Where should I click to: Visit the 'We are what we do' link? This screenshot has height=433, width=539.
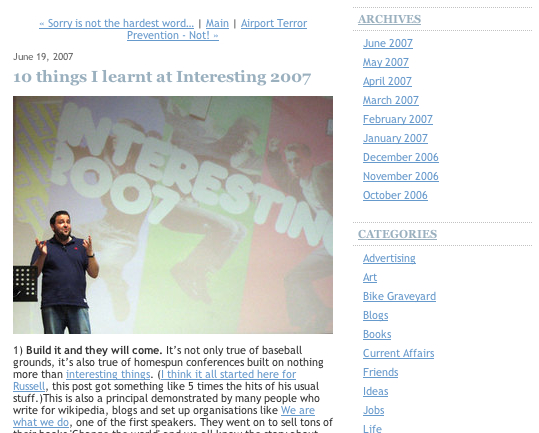point(298,410)
